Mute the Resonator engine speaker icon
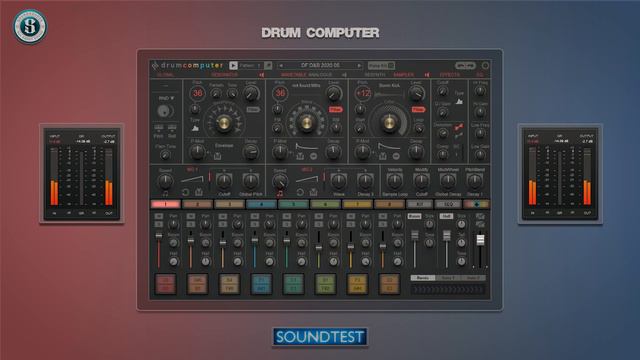 [x=262, y=75]
